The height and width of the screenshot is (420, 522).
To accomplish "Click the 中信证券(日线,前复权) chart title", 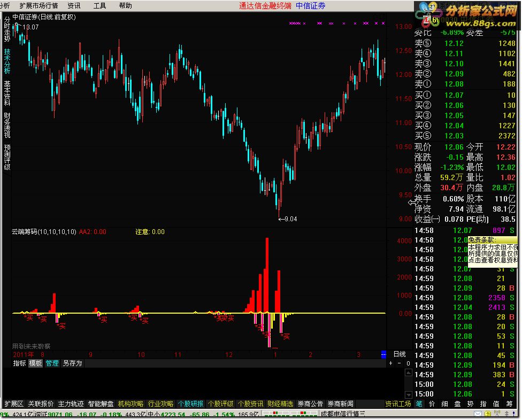I will [x=44, y=17].
